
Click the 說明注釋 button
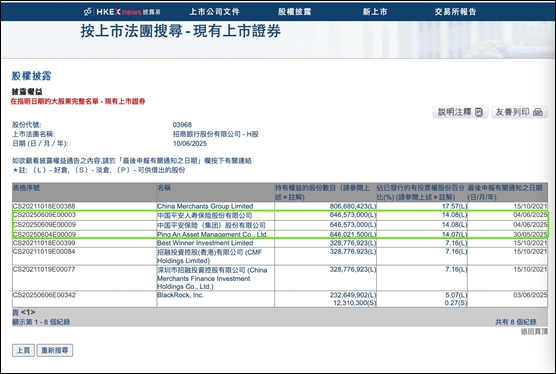[460, 112]
